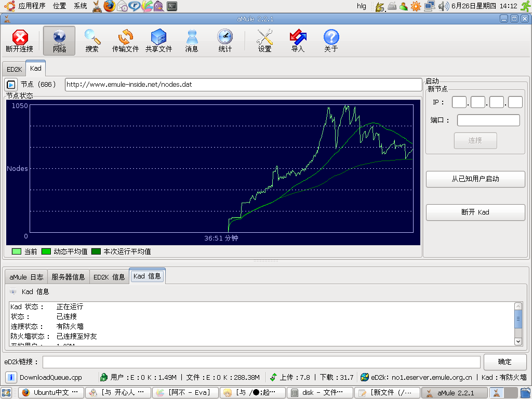The width and height of the screenshot is (532, 399).
Task: Focus the nodes.dat URL field
Action: click(x=243, y=85)
